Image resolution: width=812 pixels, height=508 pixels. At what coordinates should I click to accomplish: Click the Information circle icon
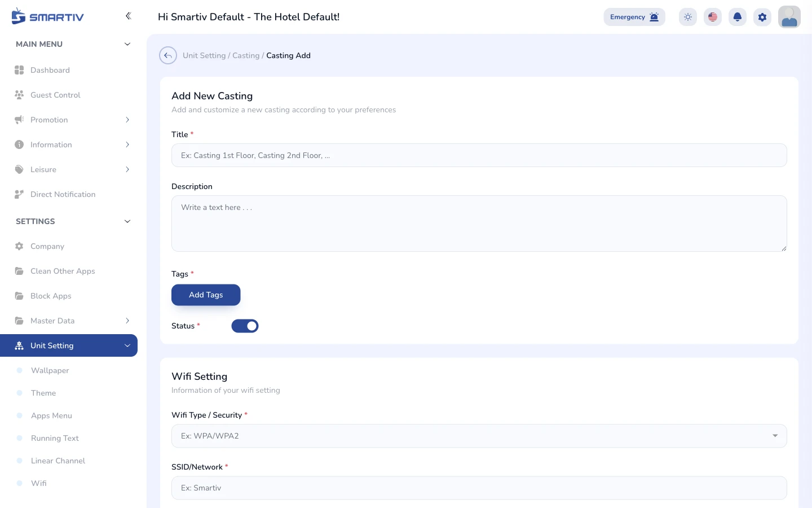coord(19,144)
